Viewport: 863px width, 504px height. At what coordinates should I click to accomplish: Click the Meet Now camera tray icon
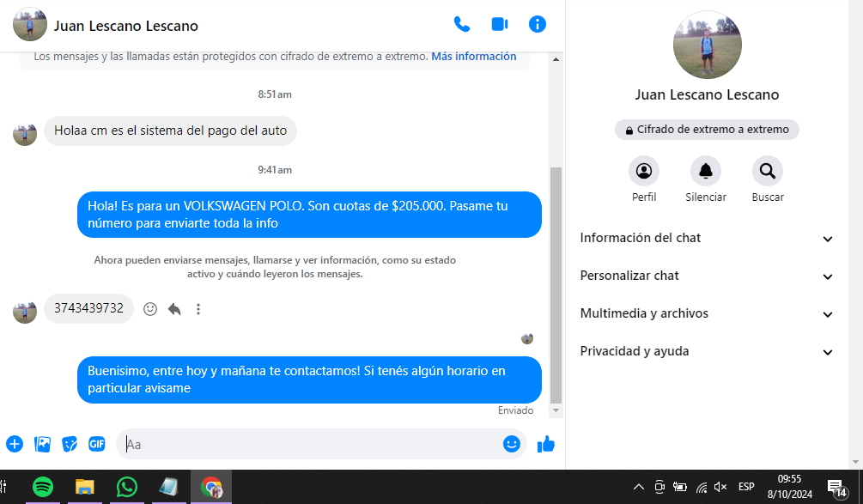(x=659, y=487)
